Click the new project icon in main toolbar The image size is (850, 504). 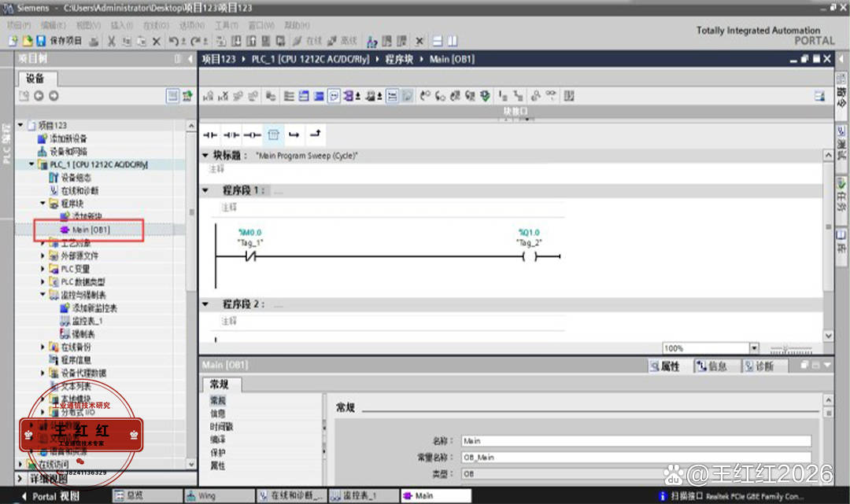(x=13, y=41)
